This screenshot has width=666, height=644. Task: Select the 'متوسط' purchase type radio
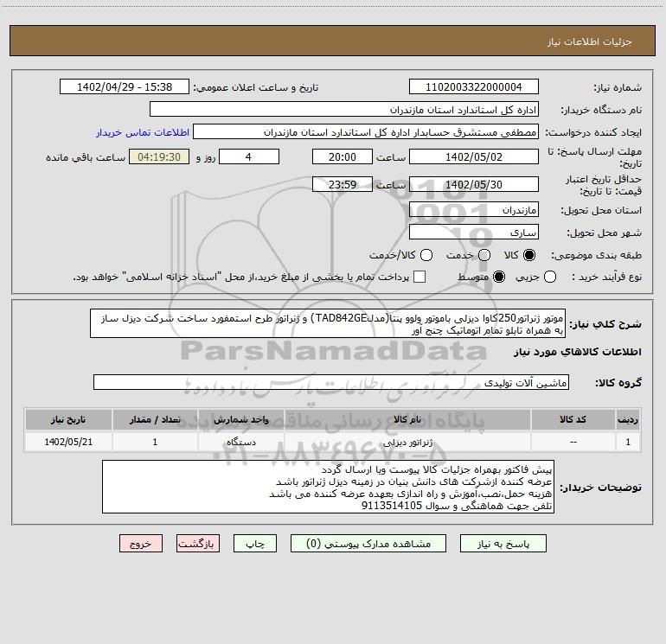pos(499,277)
